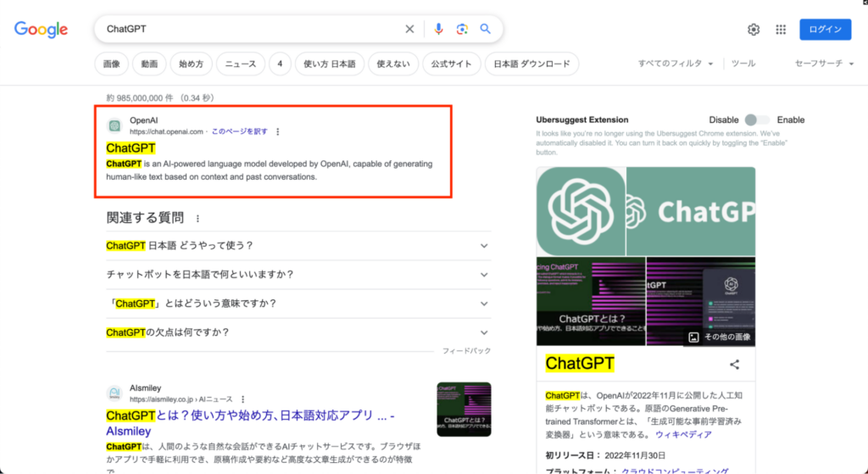Open the Google apps grid icon

[781, 30]
